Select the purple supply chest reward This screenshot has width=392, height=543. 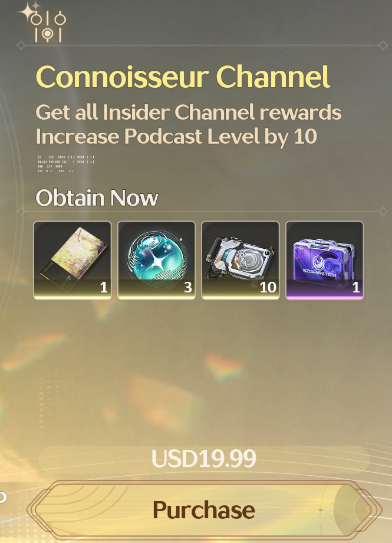pyautogui.click(x=324, y=261)
